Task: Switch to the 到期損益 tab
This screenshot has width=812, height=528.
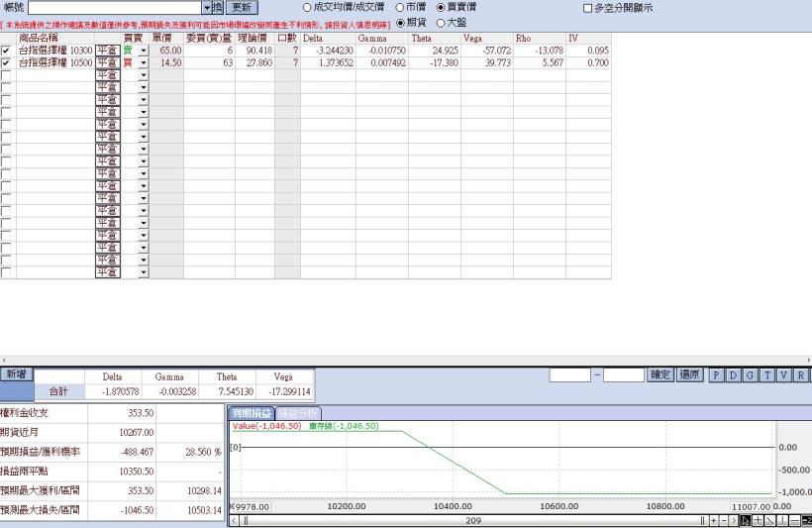Action: (252, 412)
